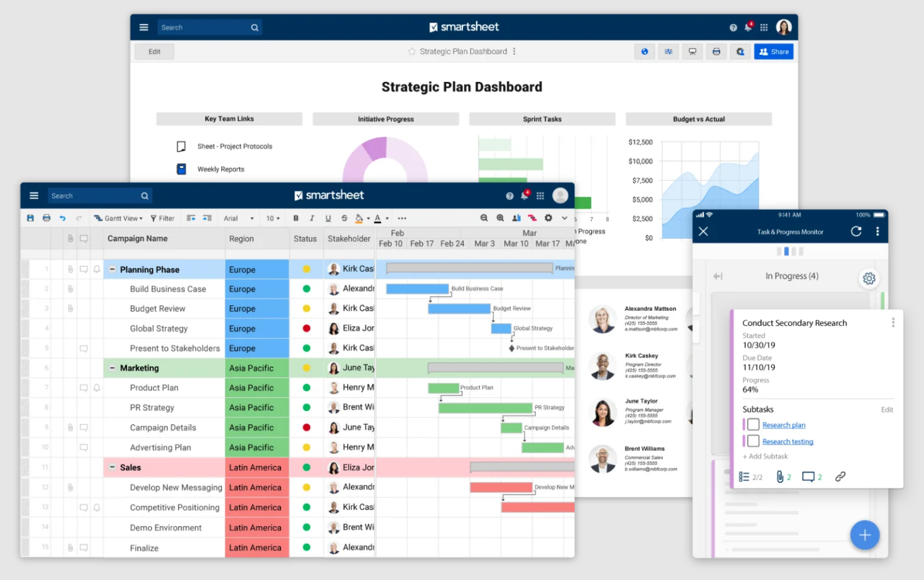
Task: Collapse the Planning Phase row group
Action: pos(112,270)
